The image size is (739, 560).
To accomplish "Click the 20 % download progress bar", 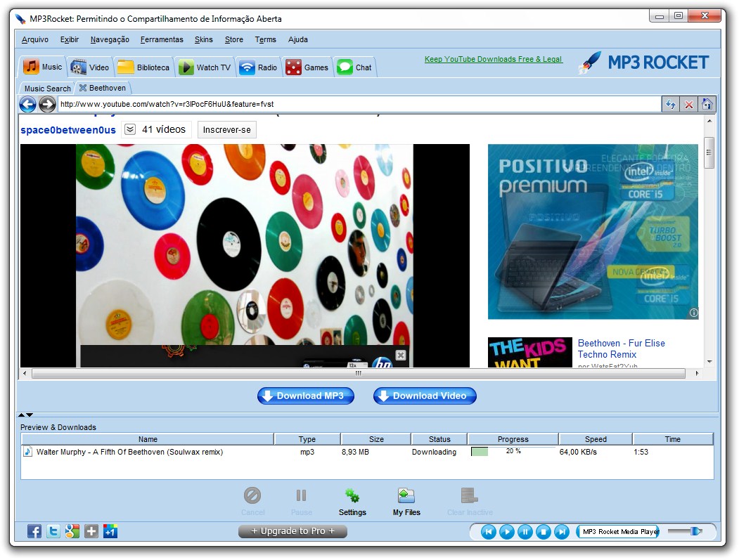I will (513, 452).
